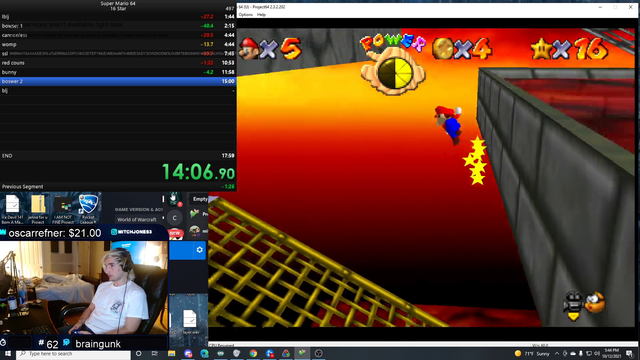The width and height of the screenshot is (640, 360).
Task: Click the 'oscarrefner: $21.00' donation text
Action: [55, 233]
